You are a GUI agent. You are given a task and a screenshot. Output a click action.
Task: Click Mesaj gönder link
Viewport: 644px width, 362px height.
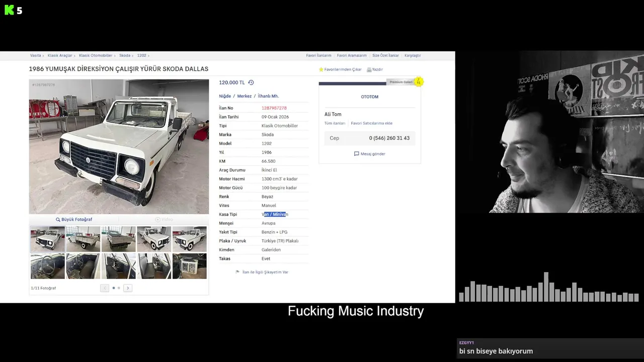point(373,154)
